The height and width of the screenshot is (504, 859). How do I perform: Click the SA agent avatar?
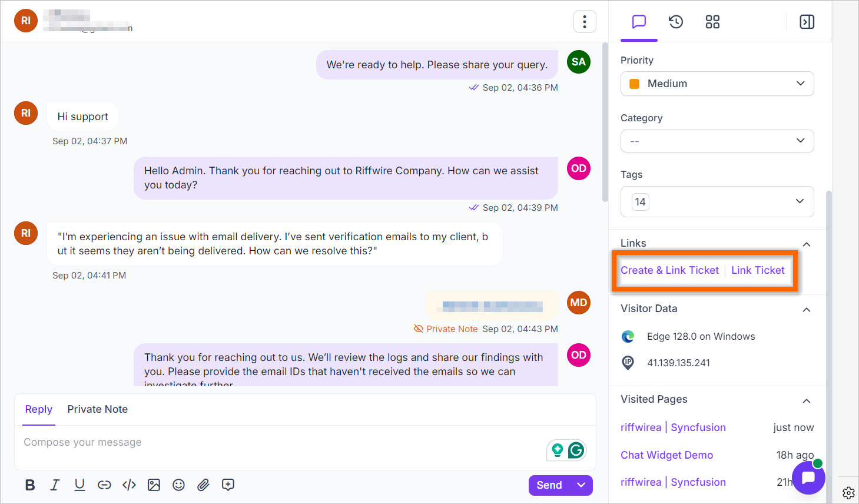pos(579,62)
